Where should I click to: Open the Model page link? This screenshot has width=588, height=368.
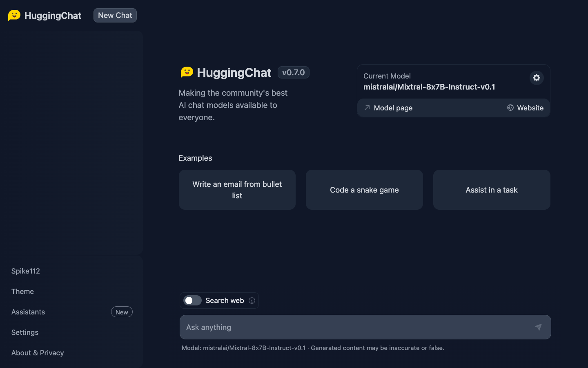tap(393, 108)
